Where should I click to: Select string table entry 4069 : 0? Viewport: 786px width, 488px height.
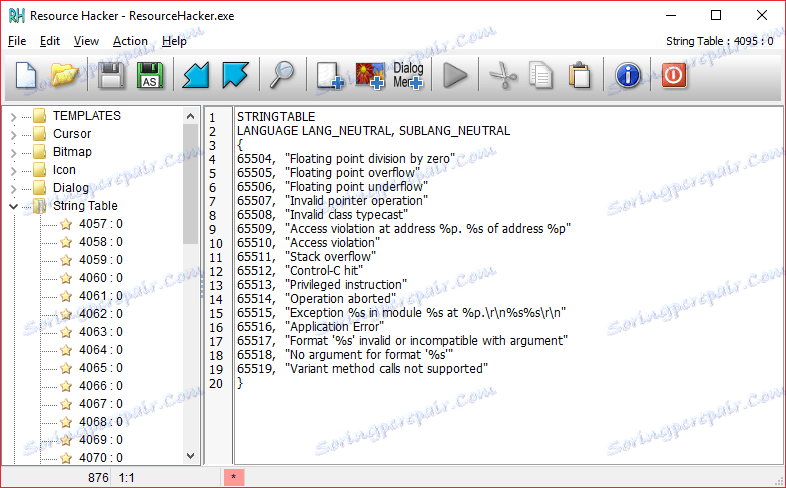[101, 440]
